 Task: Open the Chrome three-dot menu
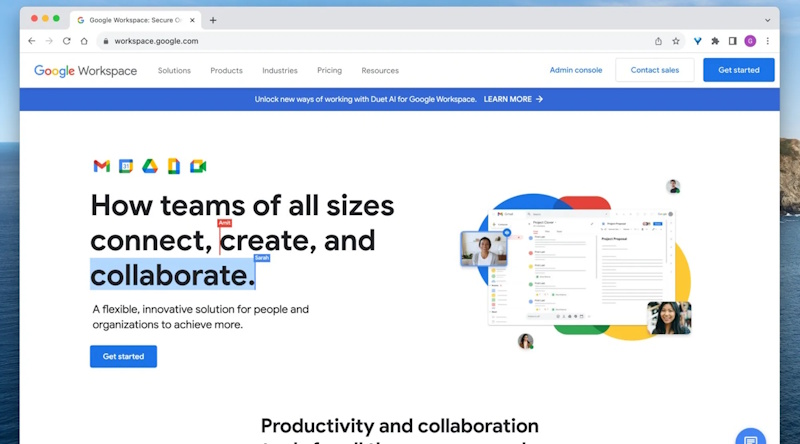point(767,41)
